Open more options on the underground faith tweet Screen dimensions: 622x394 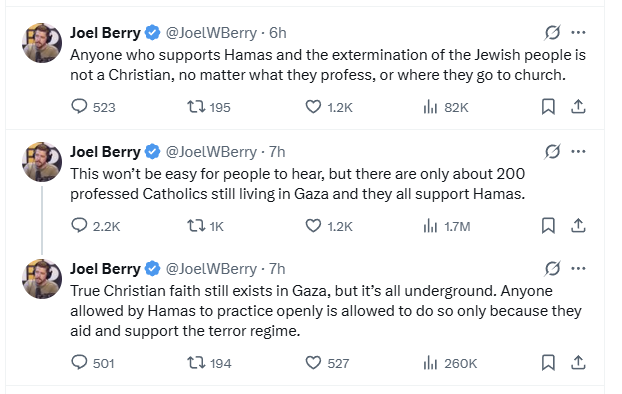[578, 269]
